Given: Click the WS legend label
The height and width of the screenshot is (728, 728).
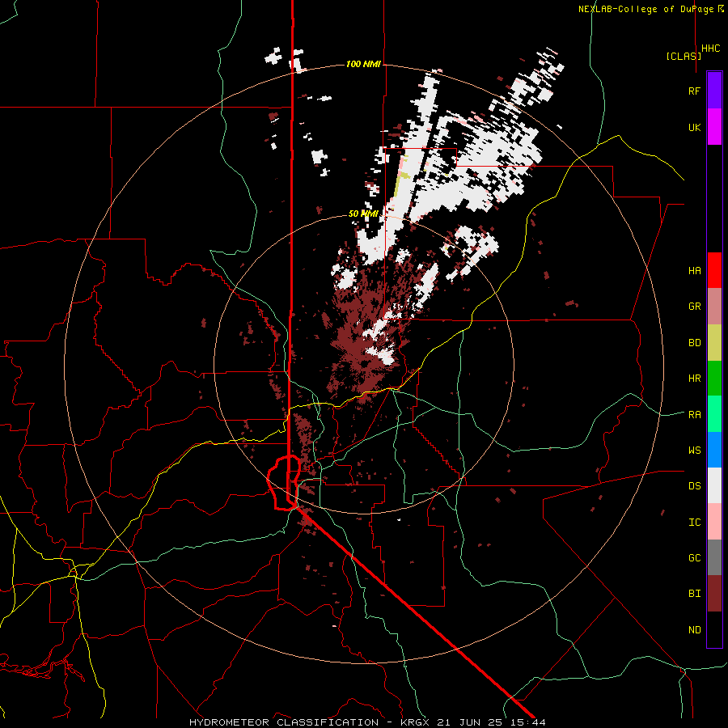Looking at the screenshot, I should (694, 451).
